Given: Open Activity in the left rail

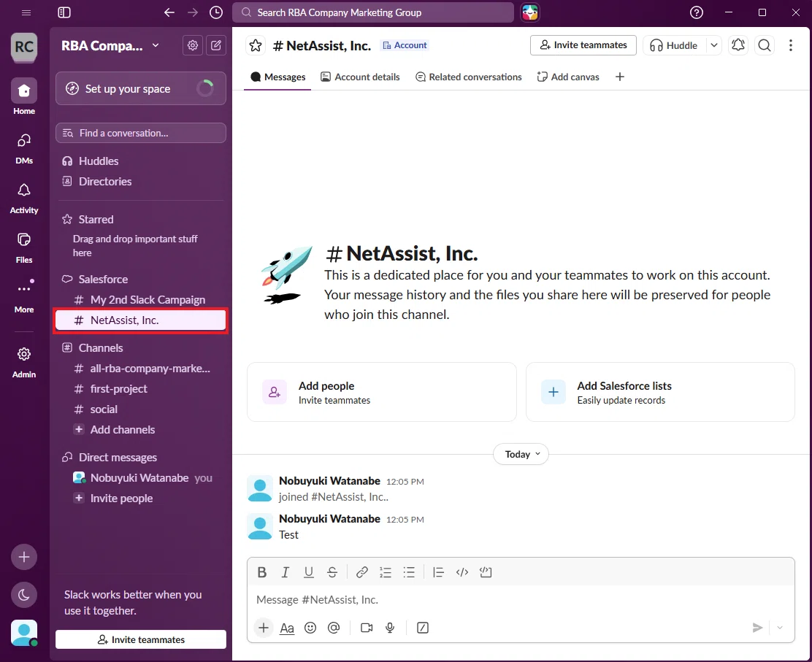Looking at the screenshot, I should tap(24, 199).
